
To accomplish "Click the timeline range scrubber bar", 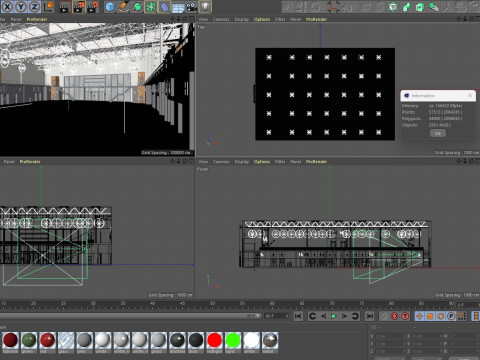I will pyautogui.click(x=131, y=316).
